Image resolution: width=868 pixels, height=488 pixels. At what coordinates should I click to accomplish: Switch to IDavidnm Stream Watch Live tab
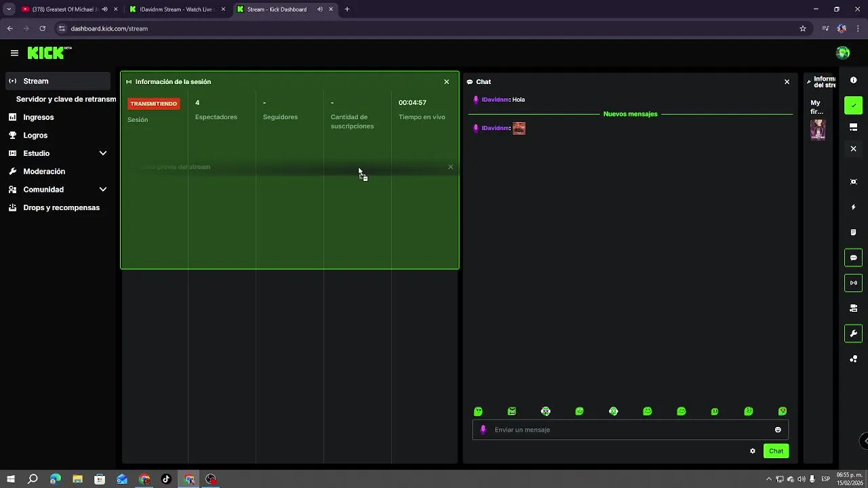178,9
